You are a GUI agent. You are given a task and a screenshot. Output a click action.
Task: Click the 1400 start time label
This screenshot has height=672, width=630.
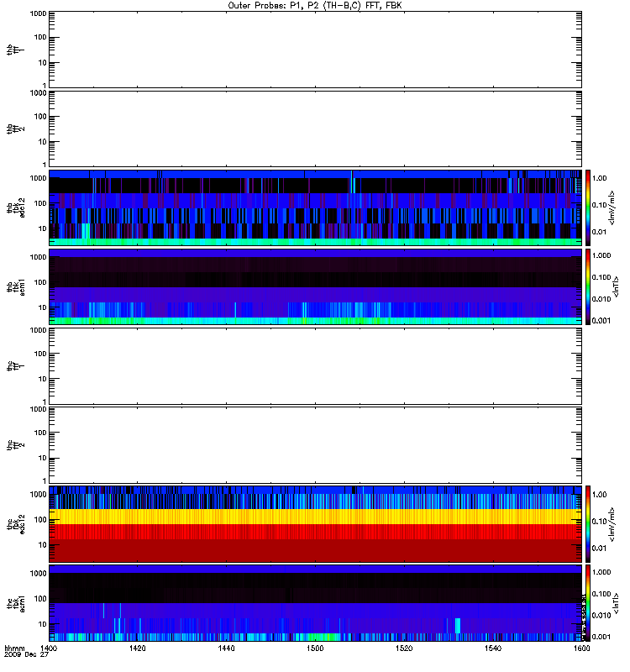click(49, 648)
